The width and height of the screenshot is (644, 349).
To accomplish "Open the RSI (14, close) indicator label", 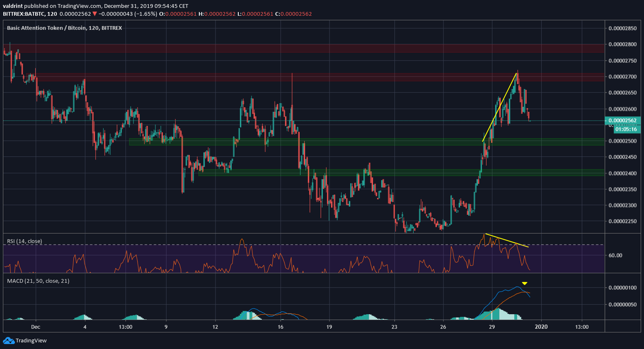I will (24, 241).
